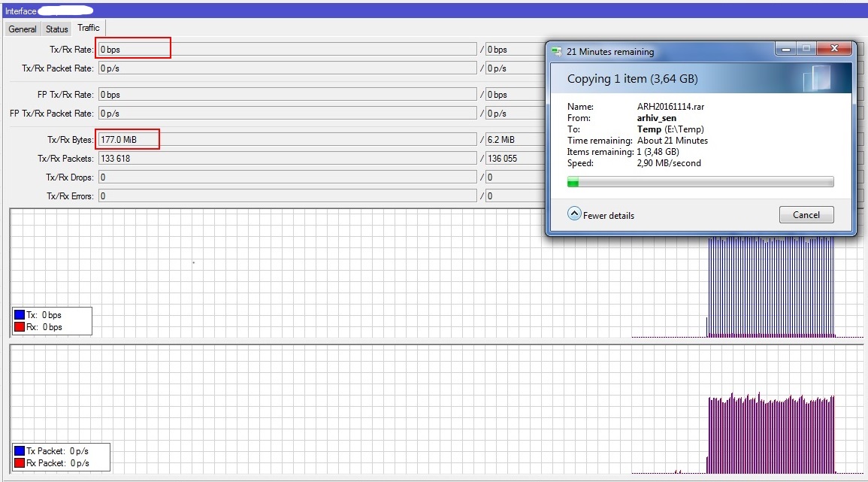Click the Rx Packets field showing 136 055
The height and width of the screenshot is (482, 868).
[x=515, y=159]
